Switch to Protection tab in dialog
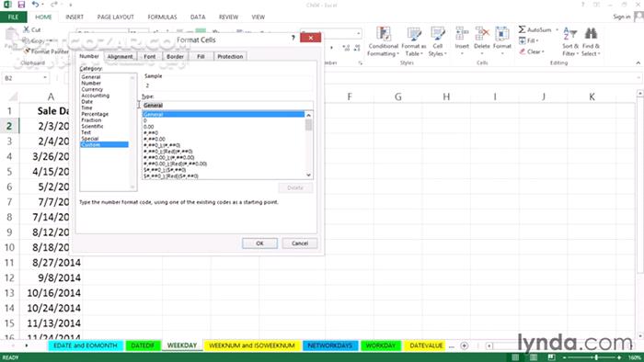This screenshot has width=644, height=362. [x=230, y=57]
